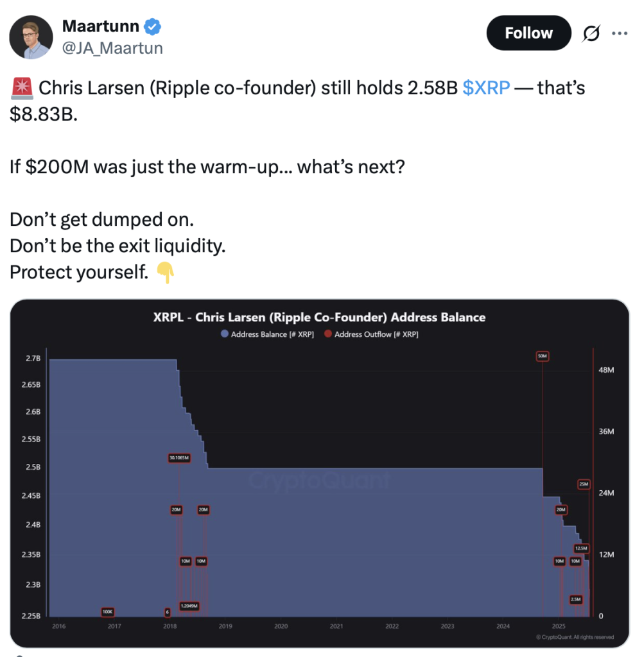Open the Grok slashed-circle icon
The image size is (644, 657).
[591, 33]
